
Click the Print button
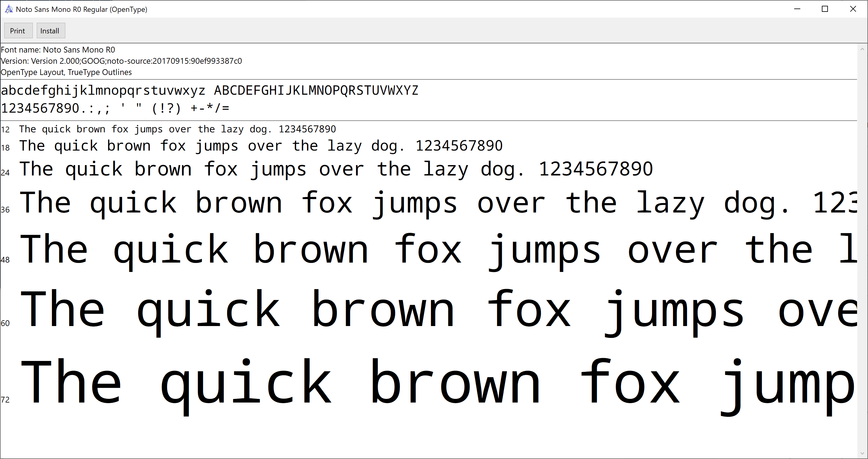[x=18, y=31]
